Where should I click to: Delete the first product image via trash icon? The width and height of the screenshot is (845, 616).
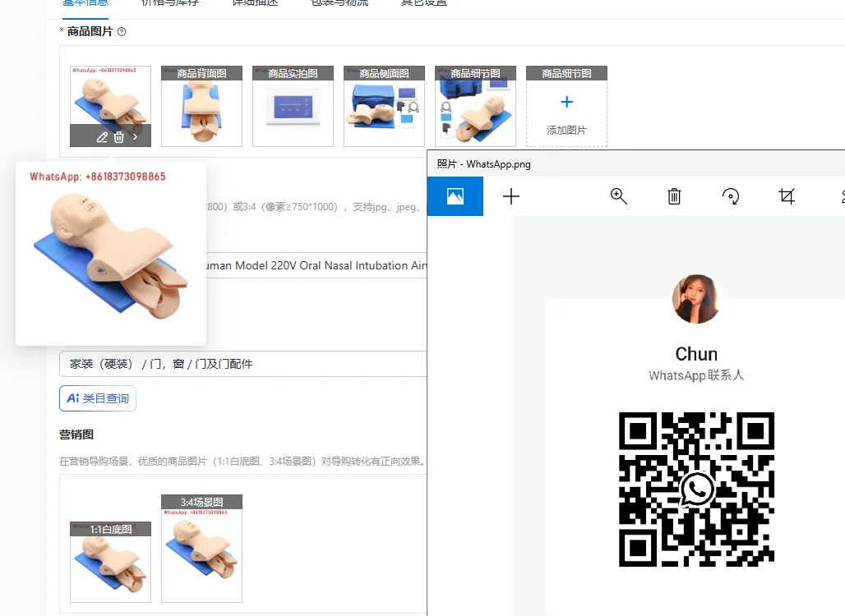[x=118, y=137]
